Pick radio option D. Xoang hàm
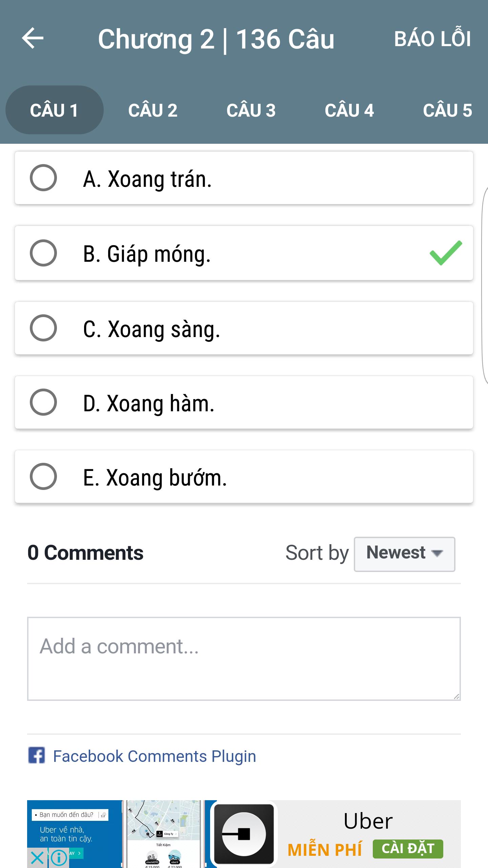This screenshot has height=868, width=488. (43, 402)
